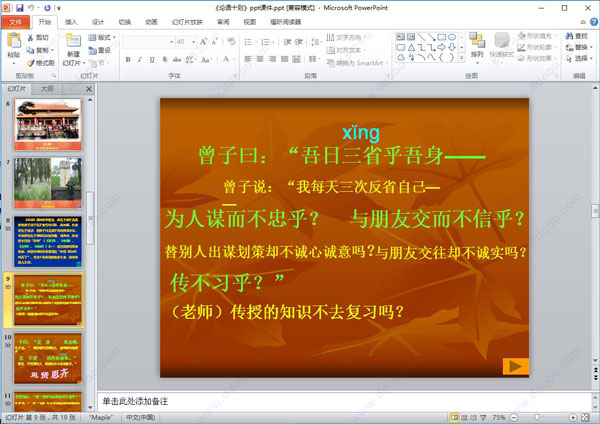600x424 pixels.
Task: Redo action in quick access toolbar
Action: click(x=47, y=7)
